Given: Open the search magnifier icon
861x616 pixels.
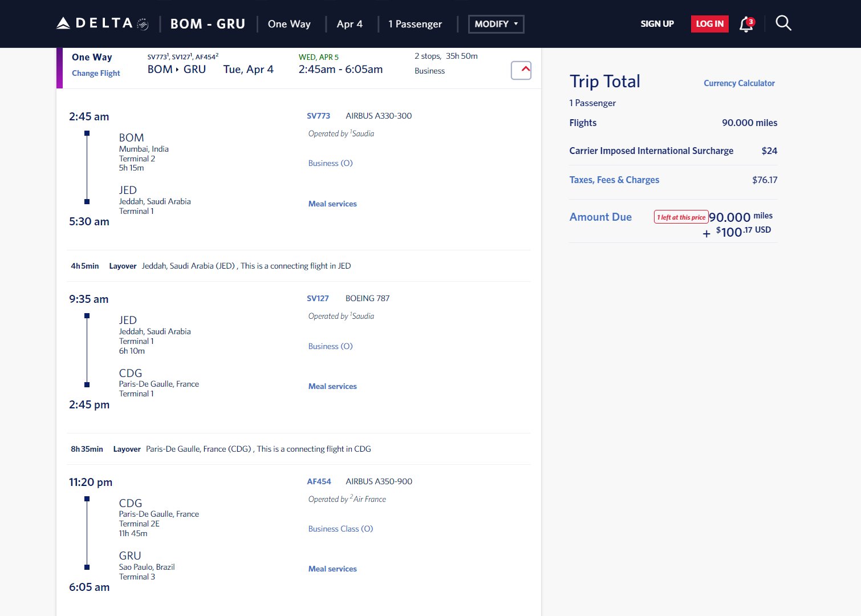Looking at the screenshot, I should [x=783, y=23].
